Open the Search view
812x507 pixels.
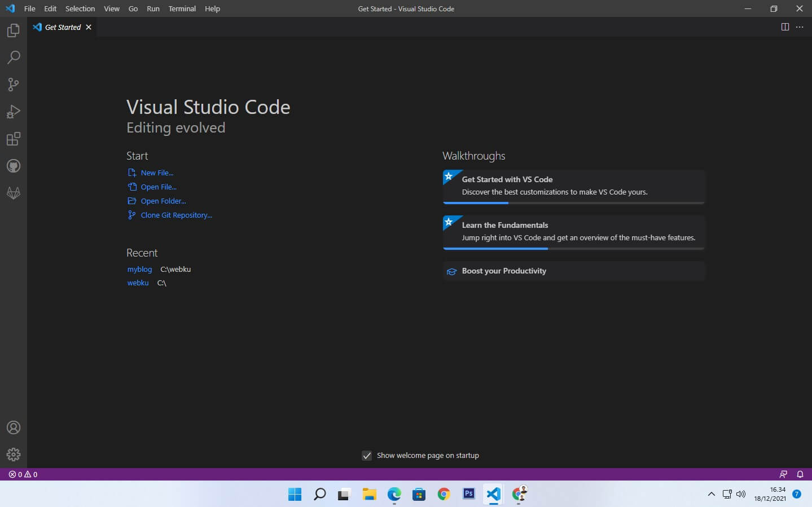(x=13, y=58)
